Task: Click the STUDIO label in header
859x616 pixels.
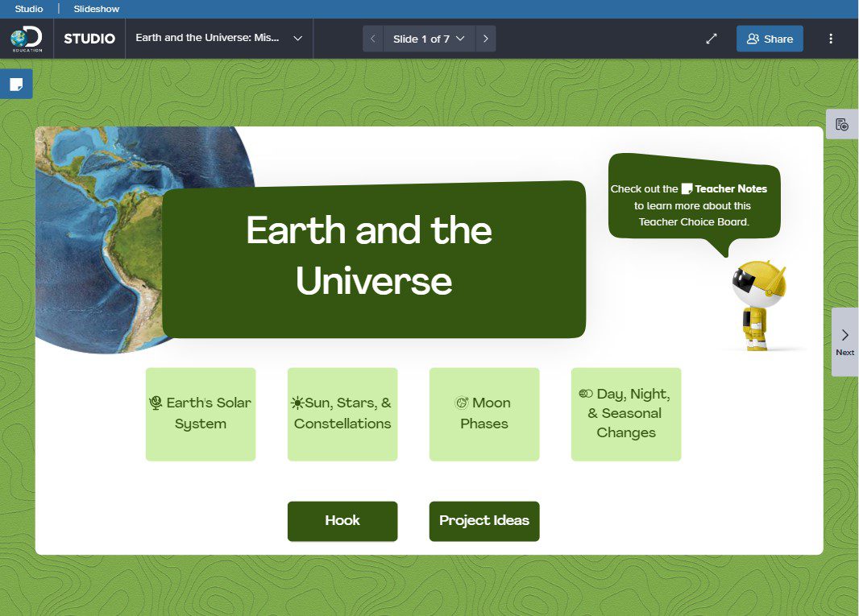Action: click(x=89, y=39)
